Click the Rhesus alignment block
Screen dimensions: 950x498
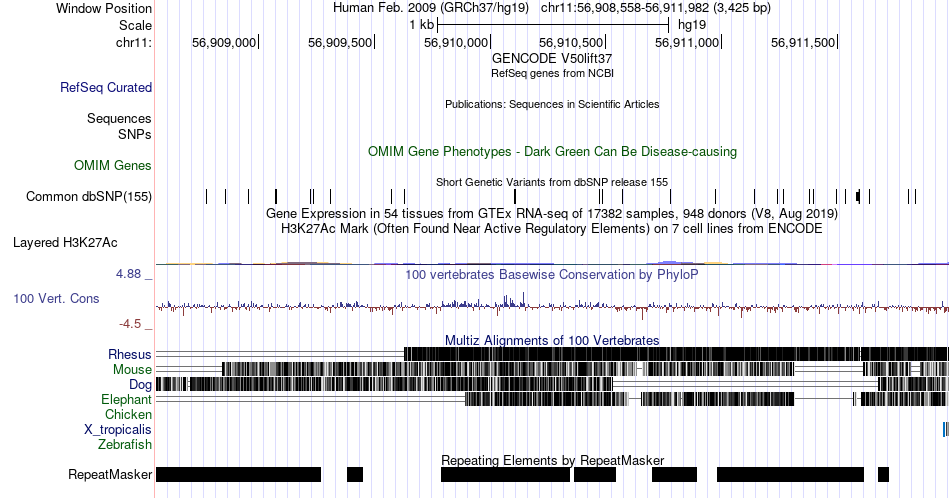click(676, 354)
